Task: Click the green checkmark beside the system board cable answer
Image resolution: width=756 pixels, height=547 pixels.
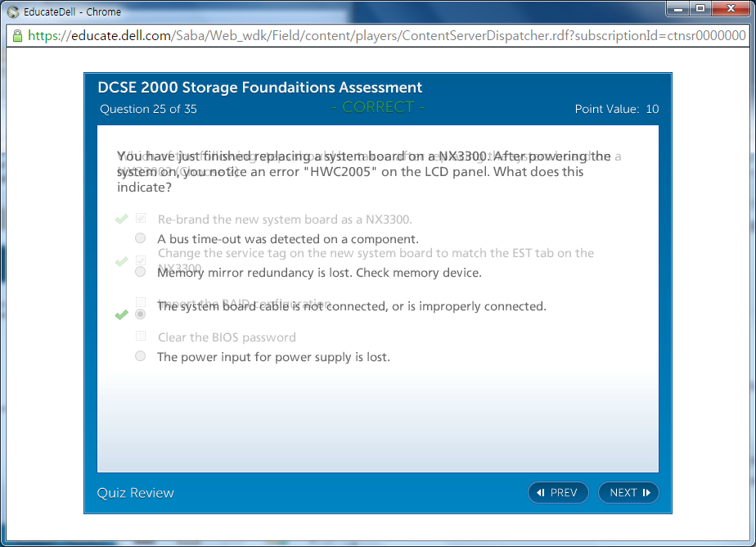Action: click(x=122, y=314)
